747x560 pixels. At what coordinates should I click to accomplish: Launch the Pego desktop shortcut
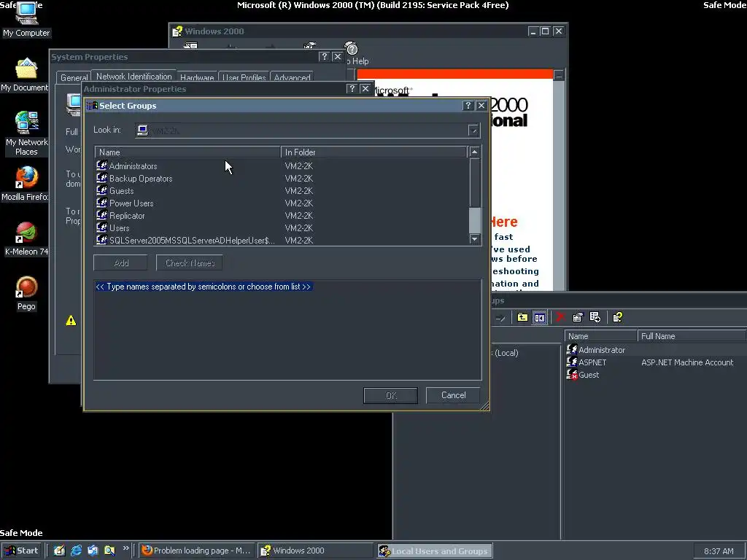click(x=26, y=293)
